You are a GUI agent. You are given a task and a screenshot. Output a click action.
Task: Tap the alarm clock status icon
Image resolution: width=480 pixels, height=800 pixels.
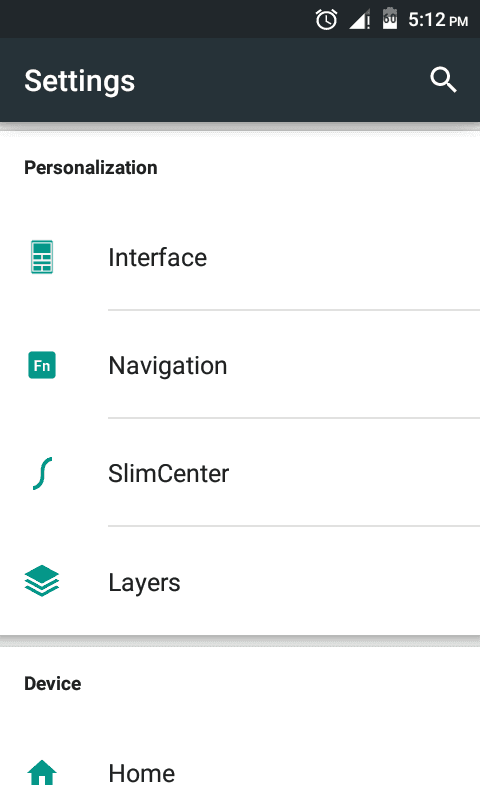[x=326, y=20]
